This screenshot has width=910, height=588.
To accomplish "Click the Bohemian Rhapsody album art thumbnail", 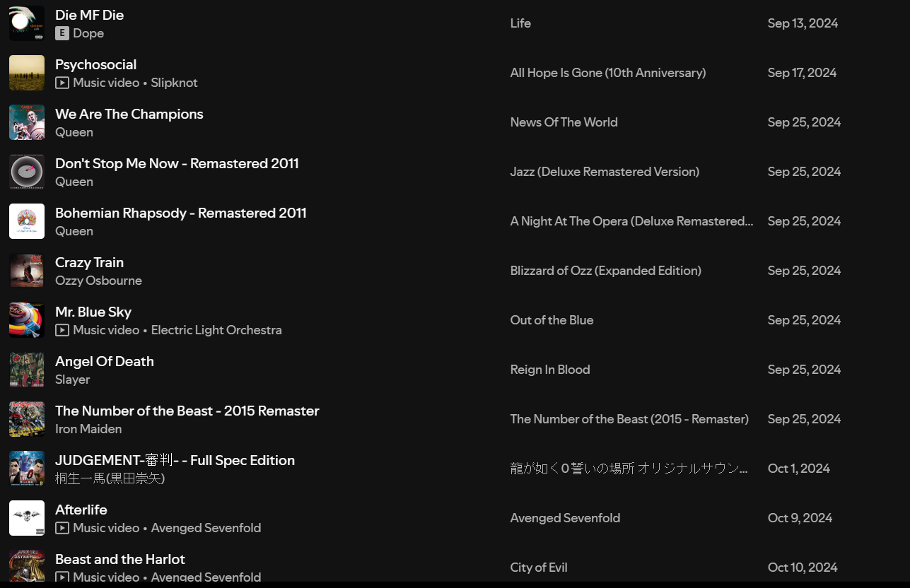I will 27,221.
